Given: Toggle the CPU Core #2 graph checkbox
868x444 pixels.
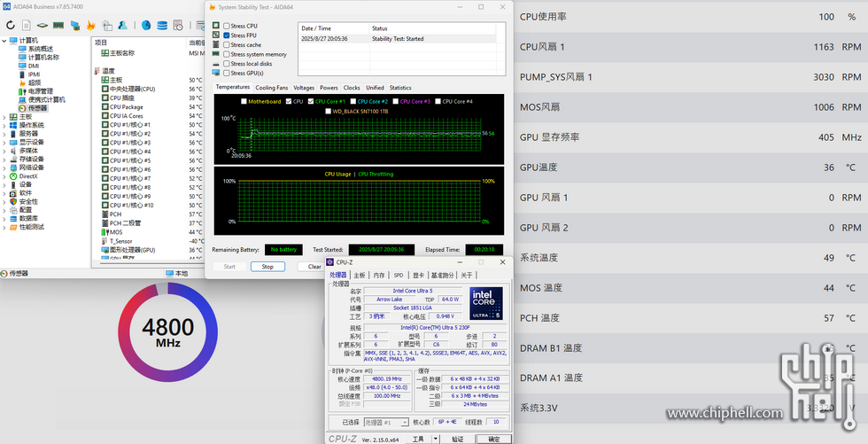Looking at the screenshot, I should click(353, 102).
